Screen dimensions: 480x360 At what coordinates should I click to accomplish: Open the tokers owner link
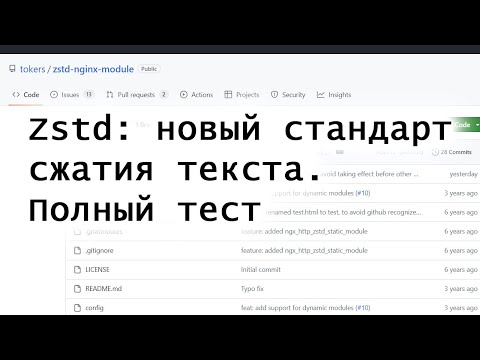coord(32,69)
